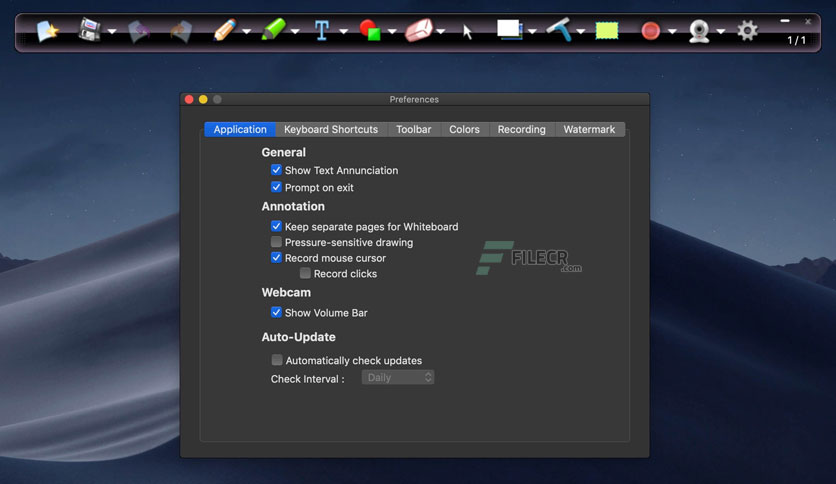Minimize Preferences window with yellow button
The height and width of the screenshot is (484, 836).
coord(203,100)
